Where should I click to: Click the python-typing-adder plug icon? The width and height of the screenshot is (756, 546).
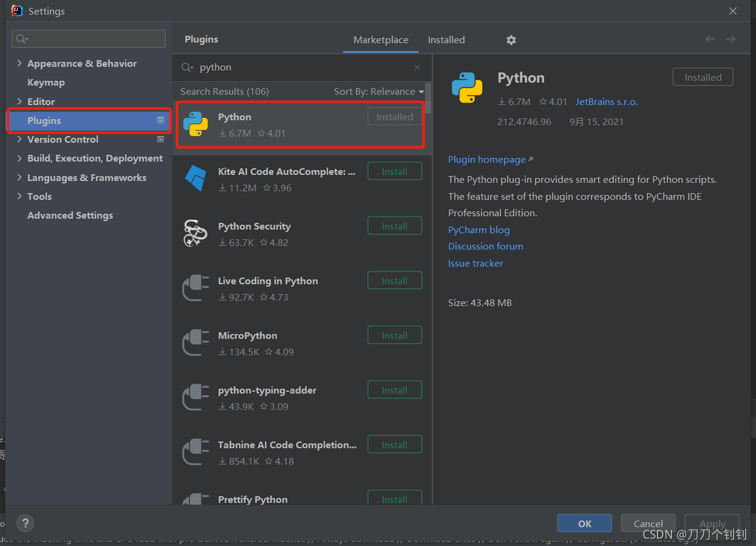click(196, 397)
